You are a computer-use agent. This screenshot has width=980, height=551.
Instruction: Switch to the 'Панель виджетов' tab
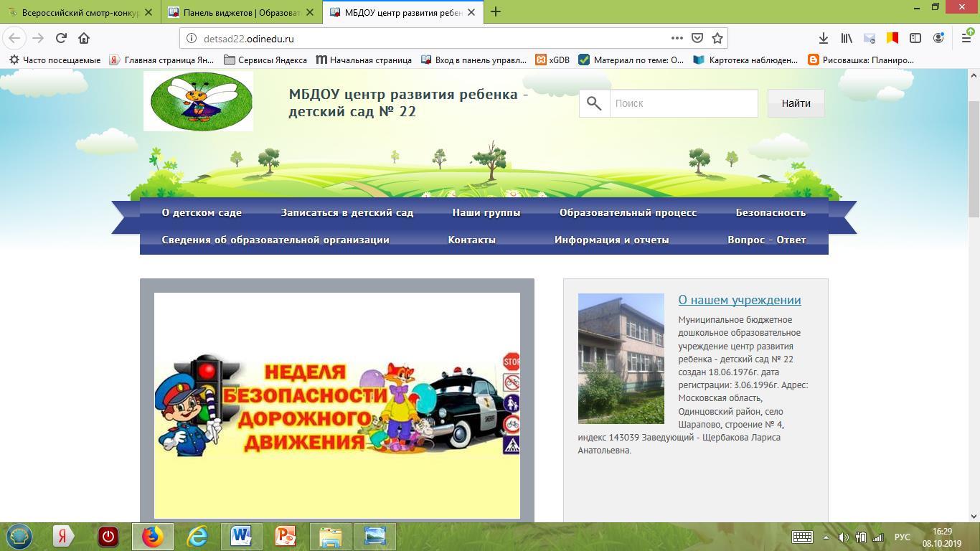[240, 12]
